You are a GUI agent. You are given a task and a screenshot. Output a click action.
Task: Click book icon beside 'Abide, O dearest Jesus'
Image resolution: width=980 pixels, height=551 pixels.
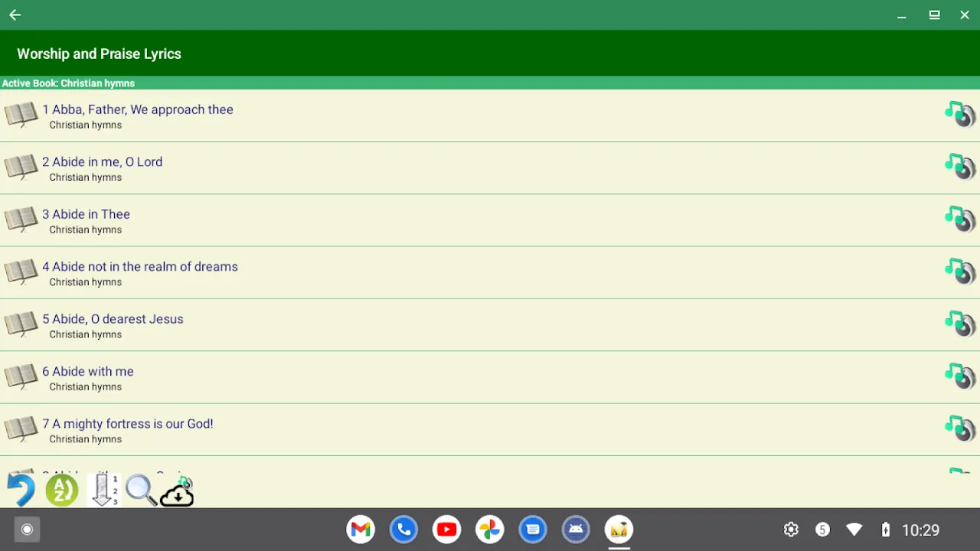(21, 324)
